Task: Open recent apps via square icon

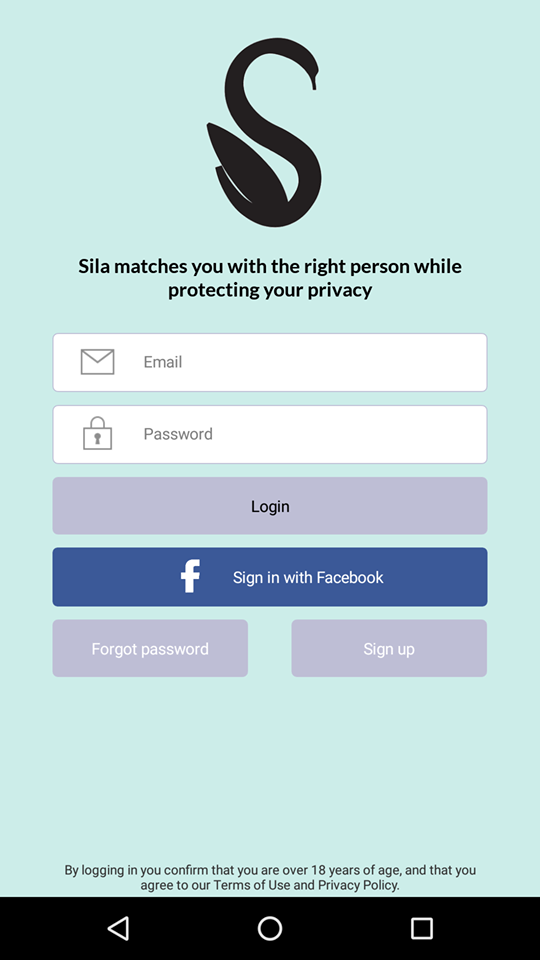Action: [x=421, y=928]
